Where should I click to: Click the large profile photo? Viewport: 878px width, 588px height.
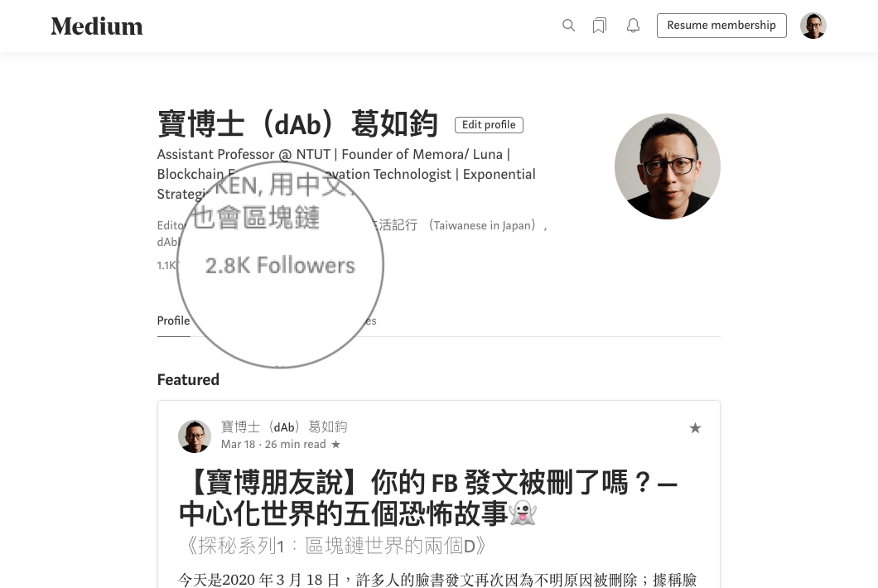click(x=668, y=166)
